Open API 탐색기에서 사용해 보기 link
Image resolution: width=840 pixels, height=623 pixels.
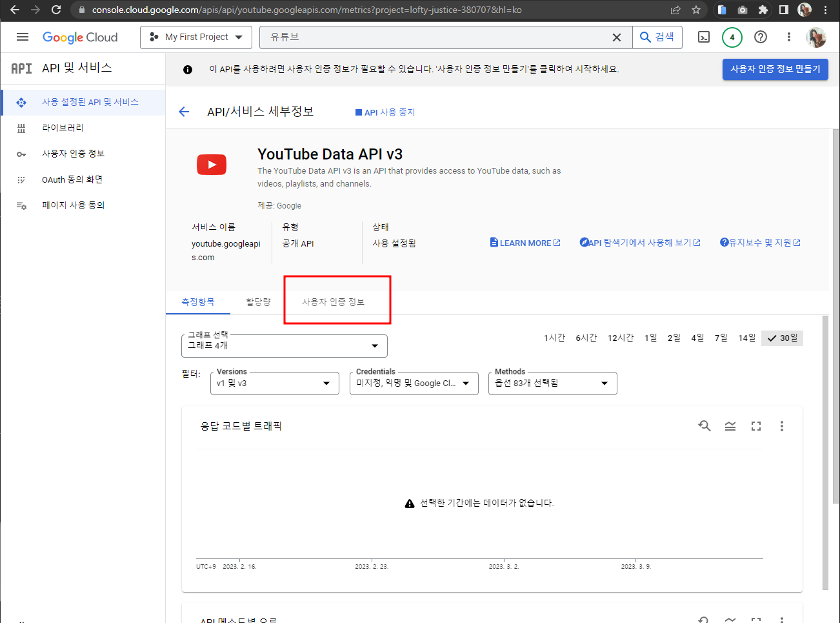click(640, 243)
